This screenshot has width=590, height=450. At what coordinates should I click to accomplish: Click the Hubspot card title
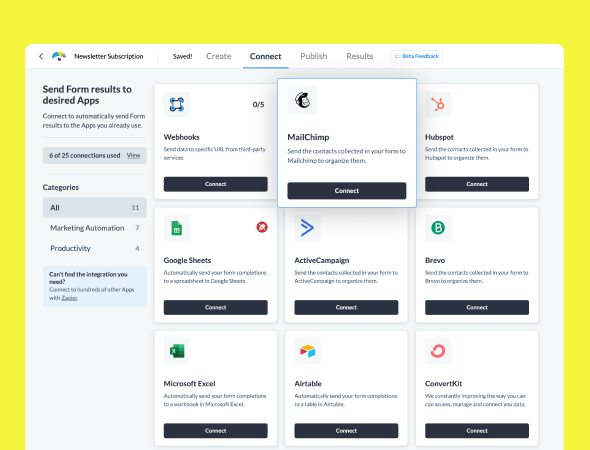439,137
